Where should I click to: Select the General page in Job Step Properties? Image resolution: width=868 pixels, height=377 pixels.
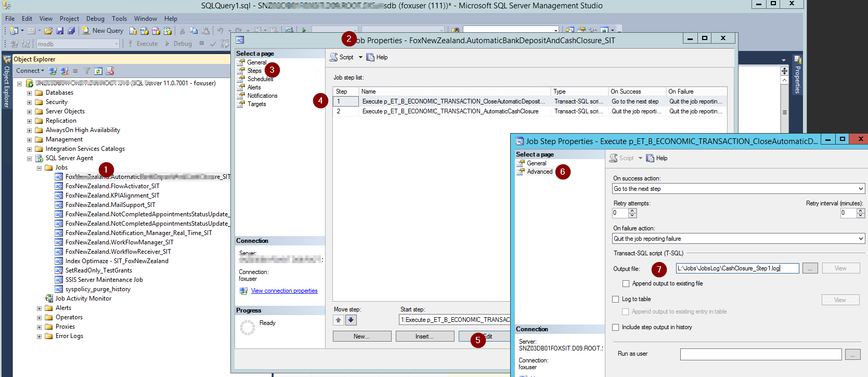(x=537, y=163)
